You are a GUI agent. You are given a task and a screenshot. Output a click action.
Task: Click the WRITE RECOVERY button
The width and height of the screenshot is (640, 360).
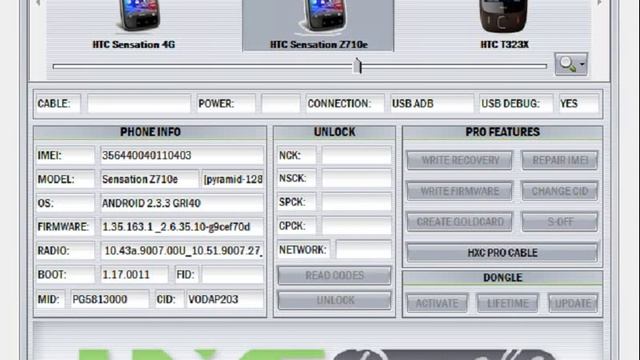460,160
